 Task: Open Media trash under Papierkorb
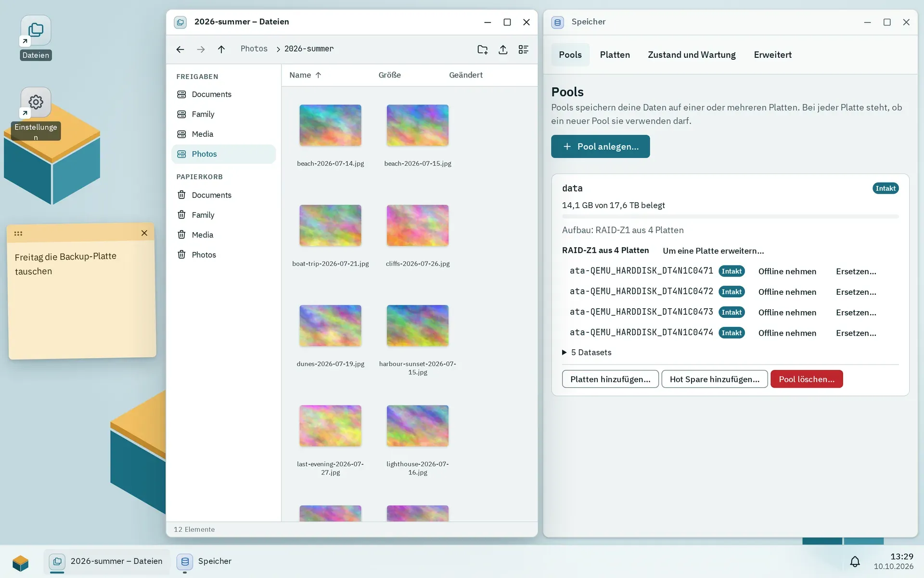coord(223,235)
